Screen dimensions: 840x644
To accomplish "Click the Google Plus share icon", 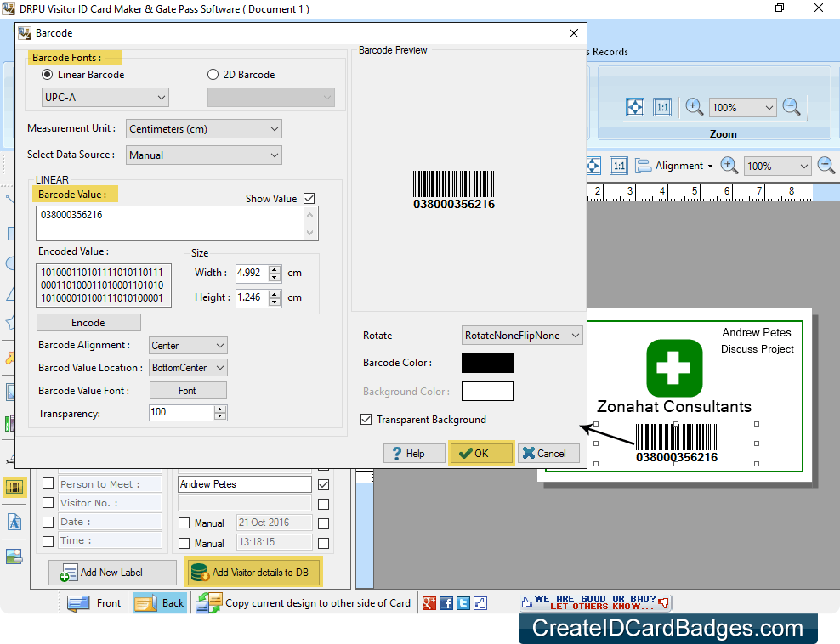I will pos(429,603).
